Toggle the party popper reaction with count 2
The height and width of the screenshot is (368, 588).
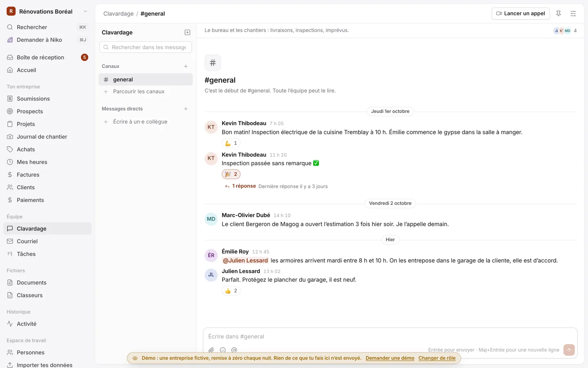[231, 174]
